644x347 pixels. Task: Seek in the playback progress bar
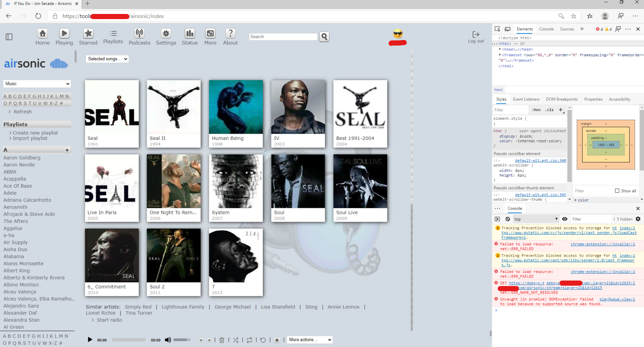tap(129, 340)
